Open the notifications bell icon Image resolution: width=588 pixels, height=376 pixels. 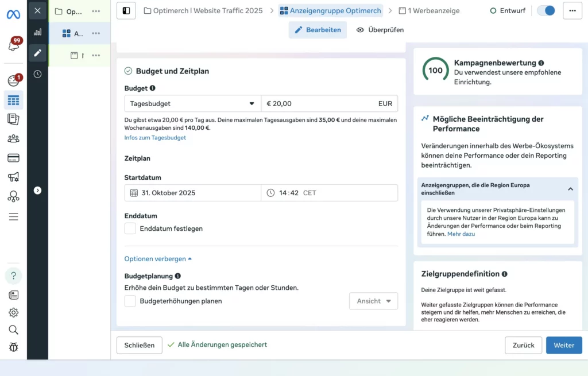pos(13,45)
